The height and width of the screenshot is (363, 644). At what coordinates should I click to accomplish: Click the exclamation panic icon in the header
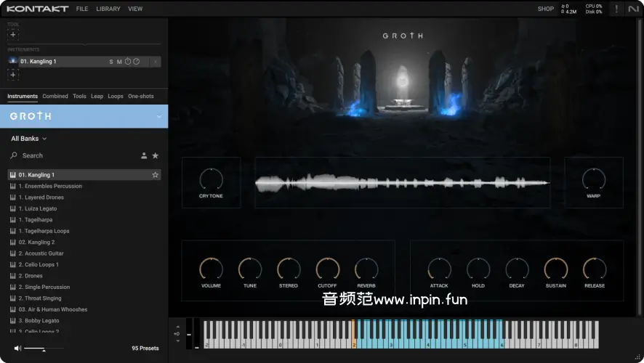click(x=616, y=9)
